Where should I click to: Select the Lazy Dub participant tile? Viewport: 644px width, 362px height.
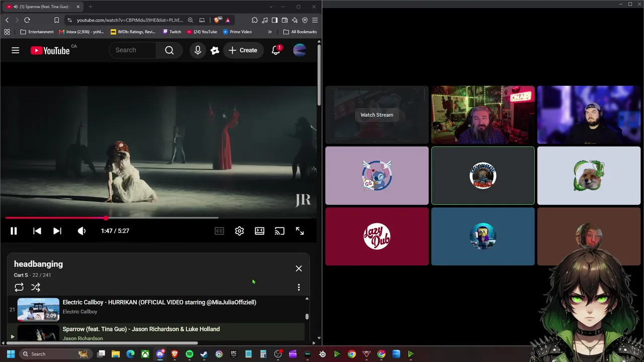[x=377, y=236]
